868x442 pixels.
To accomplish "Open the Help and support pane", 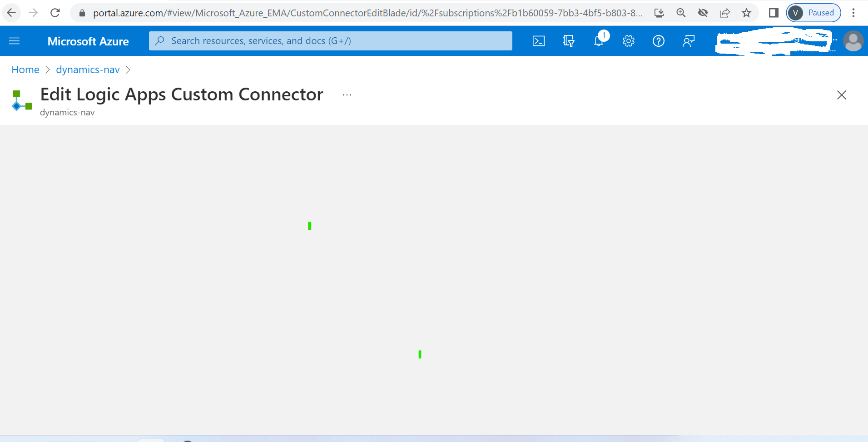I will (659, 40).
